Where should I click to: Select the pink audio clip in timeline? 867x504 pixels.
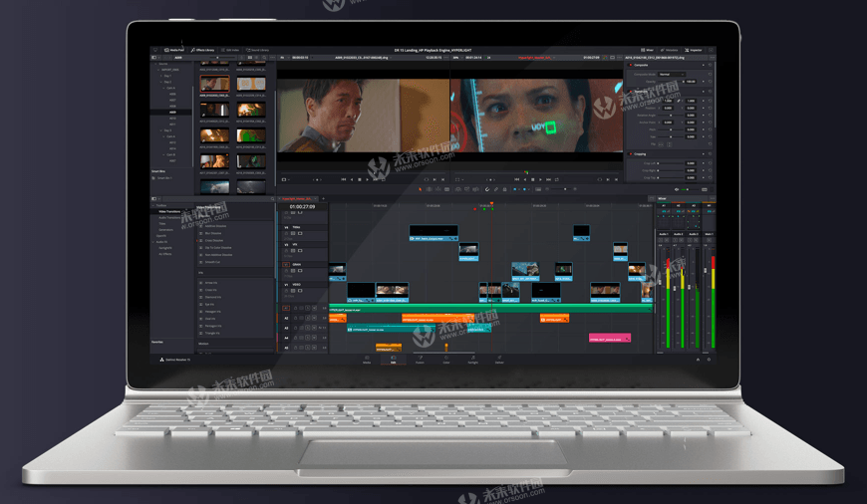point(609,339)
